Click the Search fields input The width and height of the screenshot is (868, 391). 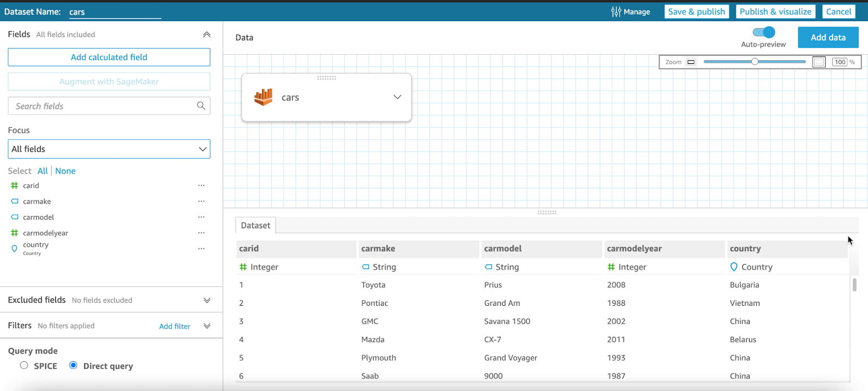point(109,106)
